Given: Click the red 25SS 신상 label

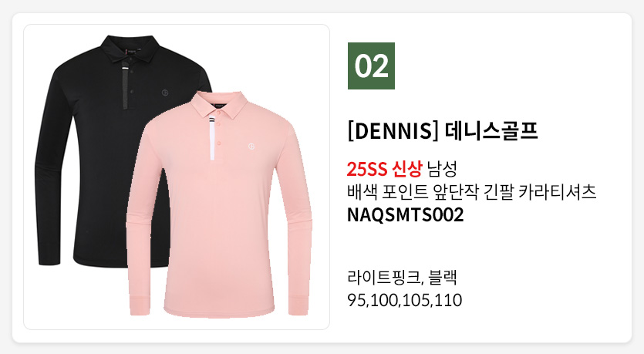Looking at the screenshot, I should [384, 168].
